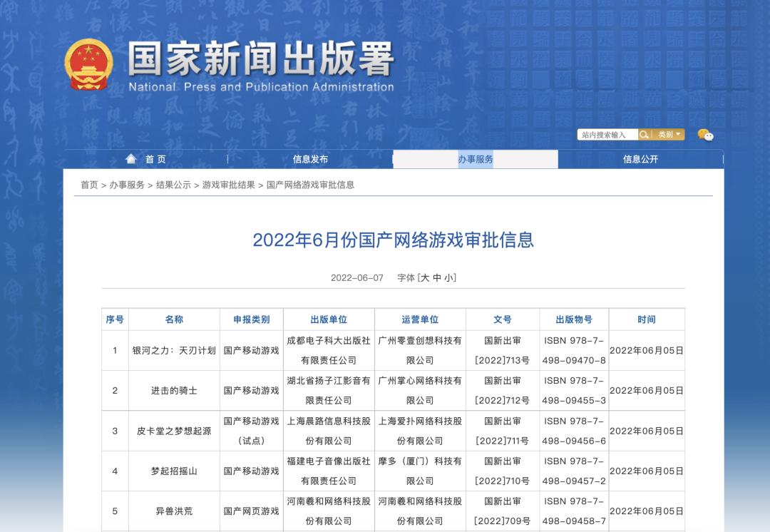This screenshot has width=770, height=532.
Task: Click 首页 in the breadcrumb trail
Action: point(87,184)
